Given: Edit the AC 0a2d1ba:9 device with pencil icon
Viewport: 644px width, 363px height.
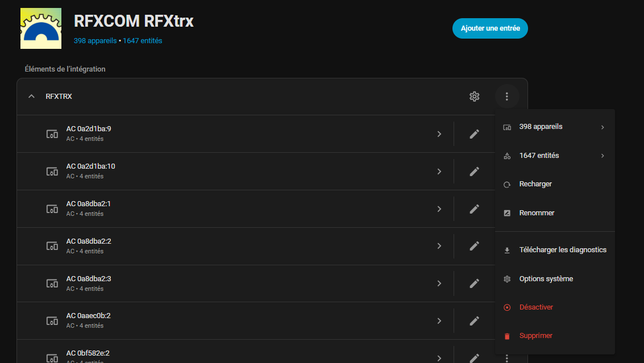Looking at the screenshot, I should pos(474,134).
